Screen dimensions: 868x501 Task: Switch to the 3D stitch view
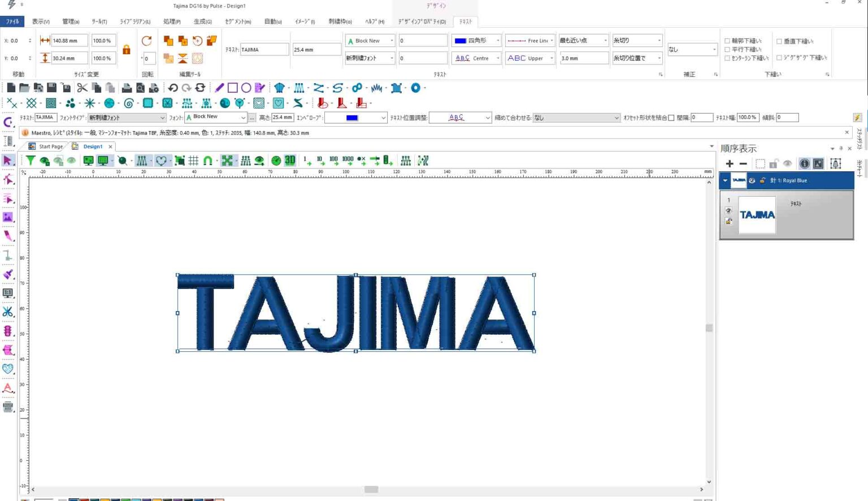pyautogui.click(x=289, y=161)
